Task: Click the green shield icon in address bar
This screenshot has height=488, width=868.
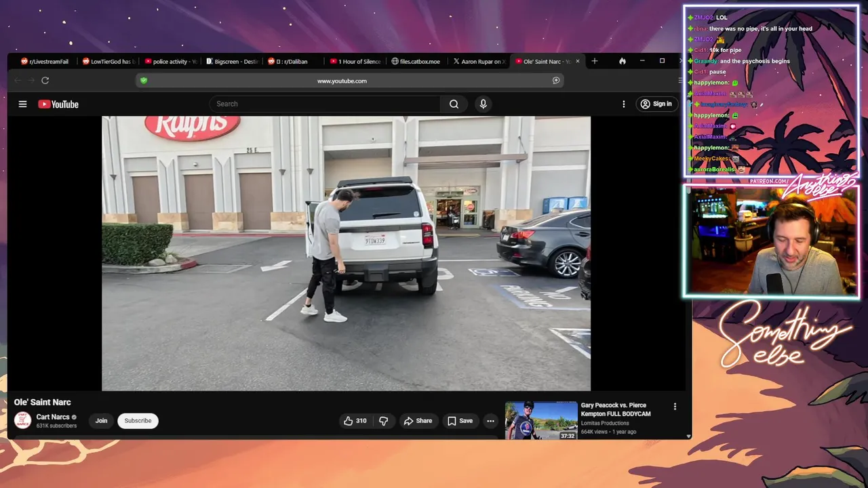Action: (x=143, y=81)
